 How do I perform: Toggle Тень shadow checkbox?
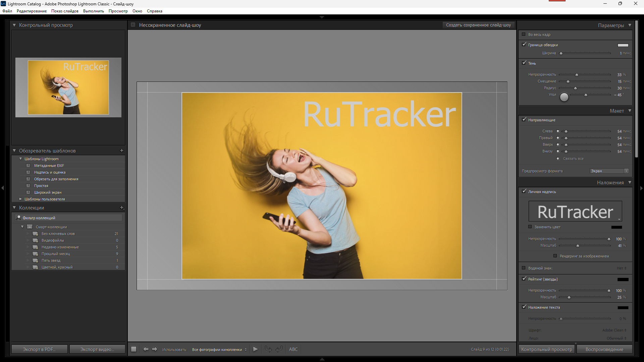pos(524,63)
